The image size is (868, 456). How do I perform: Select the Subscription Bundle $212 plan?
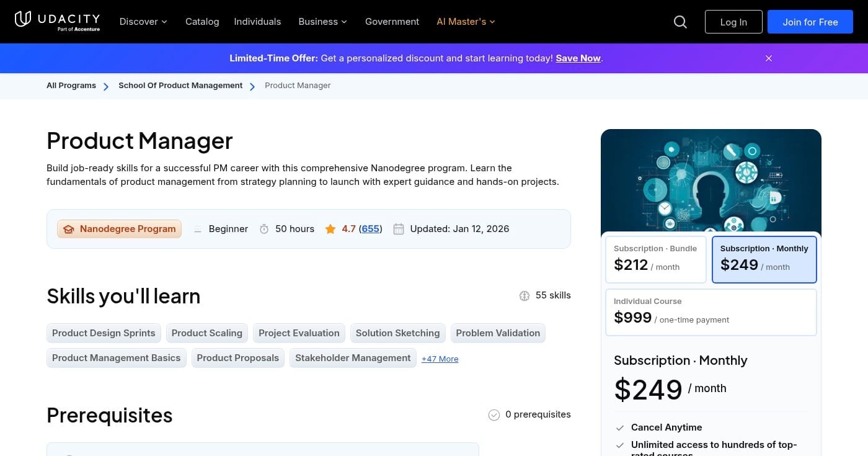(x=656, y=259)
